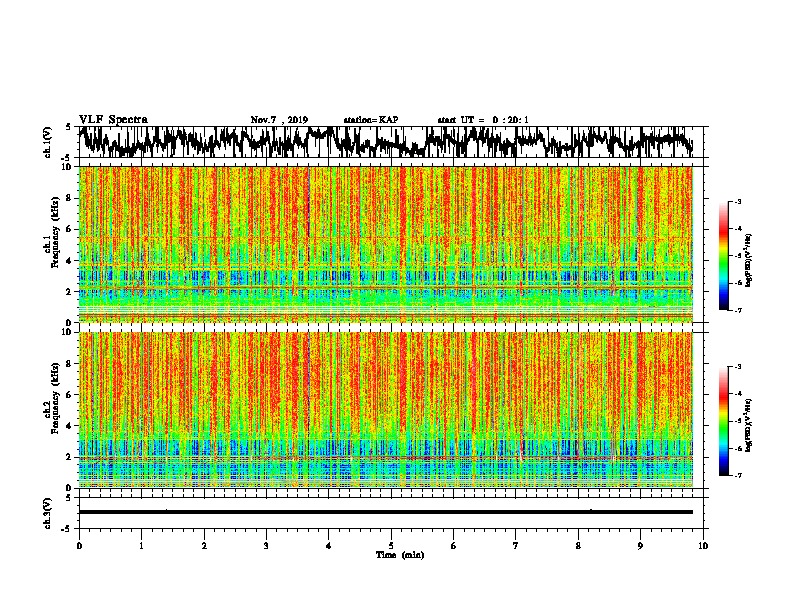Click the "-3" label on ch.2 color scale
Image resolution: width=792 pixels, height=612 pixels.
[x=737, y=367]
